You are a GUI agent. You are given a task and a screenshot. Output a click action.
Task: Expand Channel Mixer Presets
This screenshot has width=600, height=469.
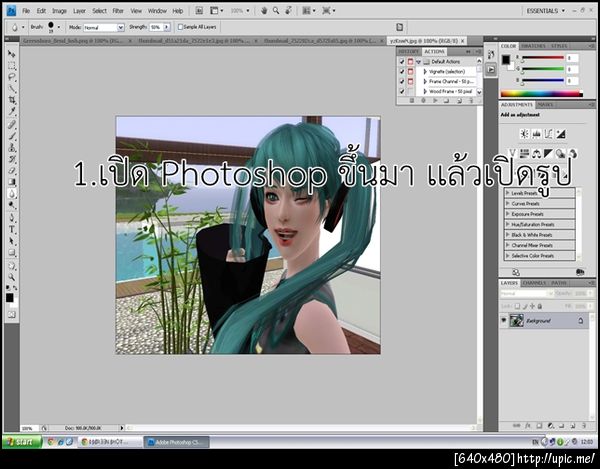[508, 245]
